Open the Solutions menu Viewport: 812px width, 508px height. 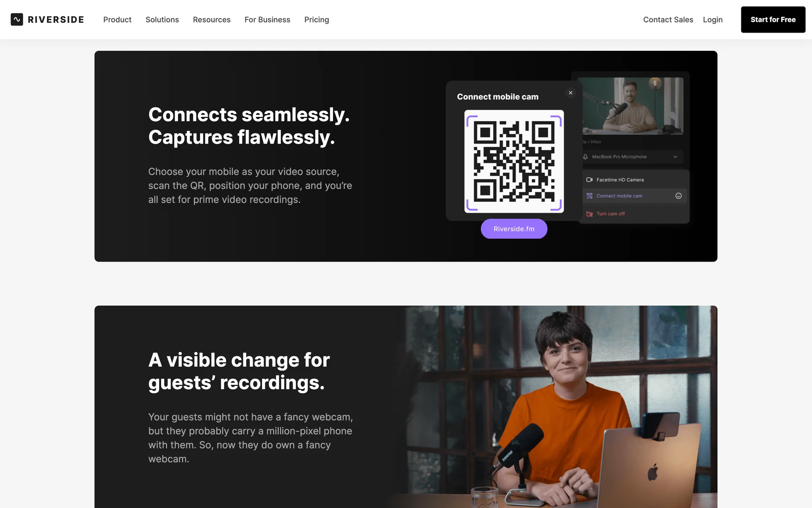point(162,19)
